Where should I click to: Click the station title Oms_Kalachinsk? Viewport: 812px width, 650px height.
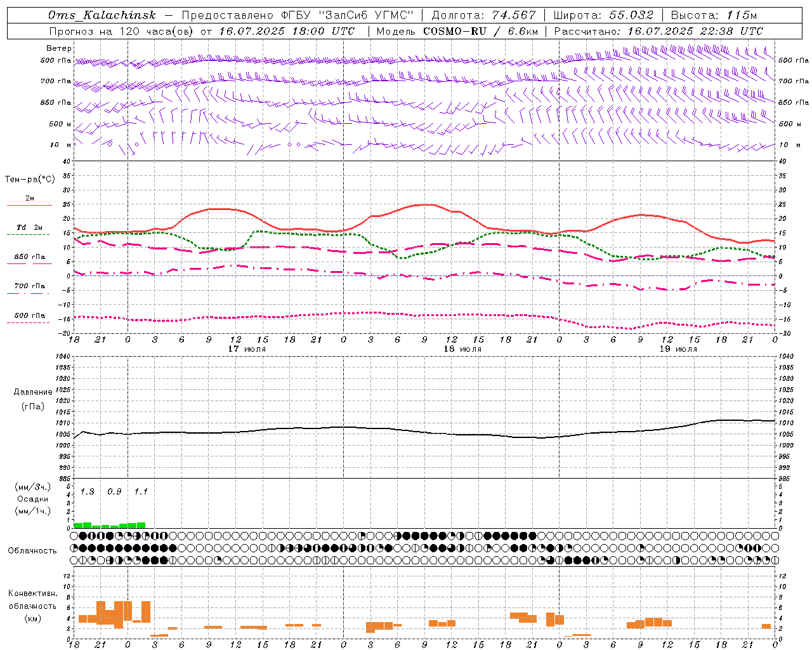click(102, 15)
